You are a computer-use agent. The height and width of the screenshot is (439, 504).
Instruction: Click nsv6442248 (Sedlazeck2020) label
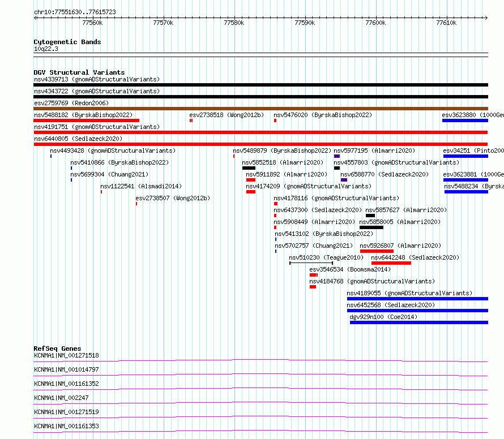pyautogui.click(x=415, y=257)
